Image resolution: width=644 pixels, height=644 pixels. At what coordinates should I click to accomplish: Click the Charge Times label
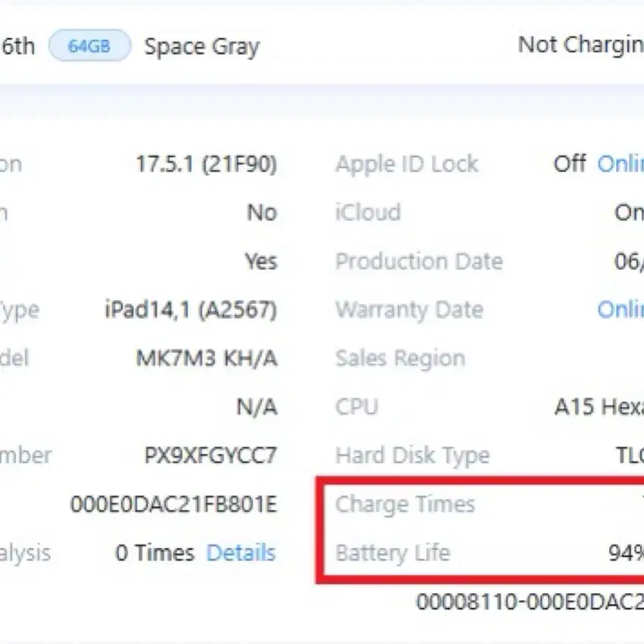405,505
